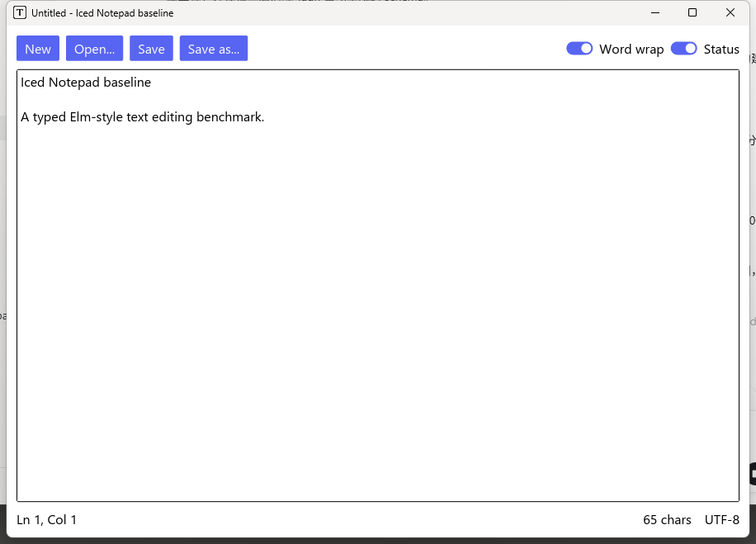
Task: Click the New button
Action: pos(38,49)
